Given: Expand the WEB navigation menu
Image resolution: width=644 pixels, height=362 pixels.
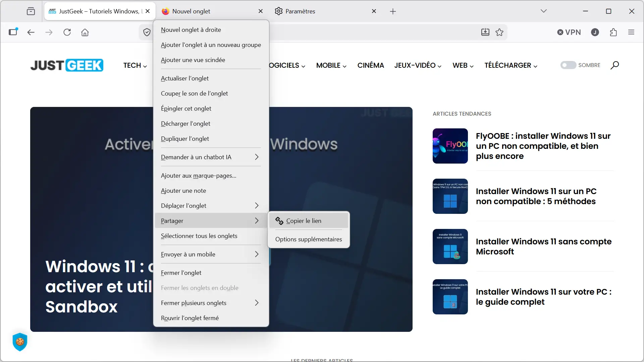Looking at the screenshot, I should (463, 65).
